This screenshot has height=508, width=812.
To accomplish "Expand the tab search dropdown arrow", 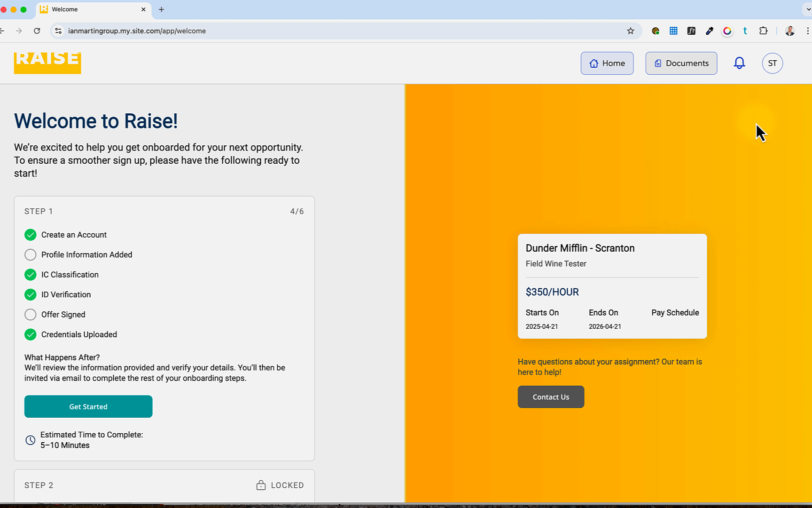I will coord(808,9).
